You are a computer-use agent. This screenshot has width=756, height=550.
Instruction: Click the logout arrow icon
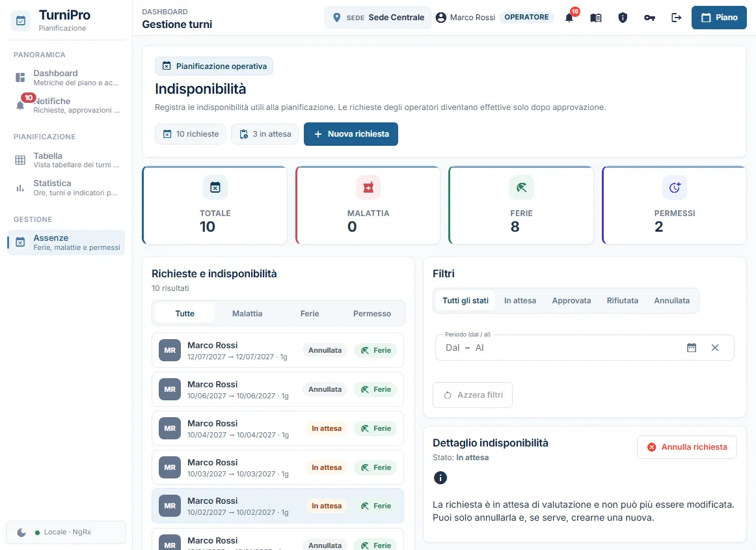pos(677,18)
